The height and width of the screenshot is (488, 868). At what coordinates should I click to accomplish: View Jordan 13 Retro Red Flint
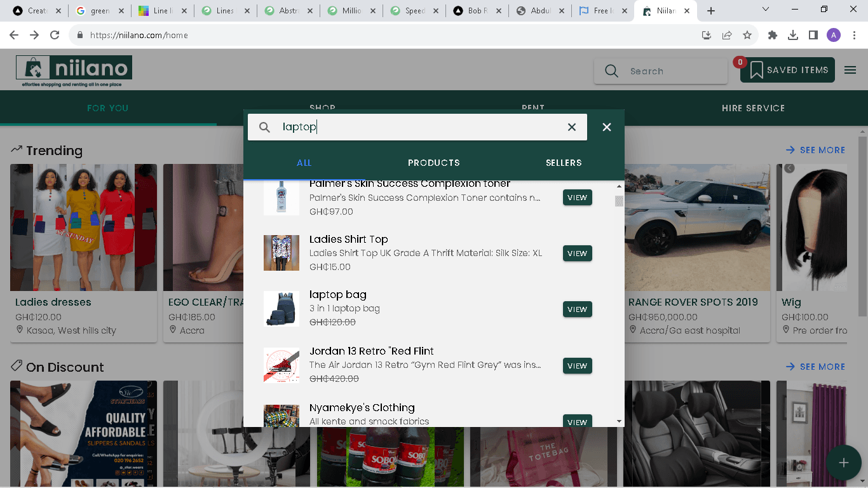point(577,366)
